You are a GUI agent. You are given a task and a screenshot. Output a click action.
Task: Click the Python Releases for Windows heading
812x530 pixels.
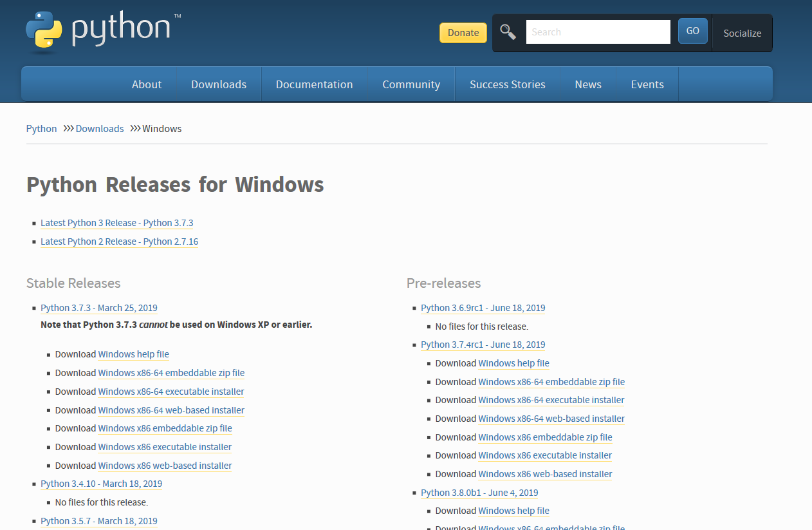click(175, 185)
